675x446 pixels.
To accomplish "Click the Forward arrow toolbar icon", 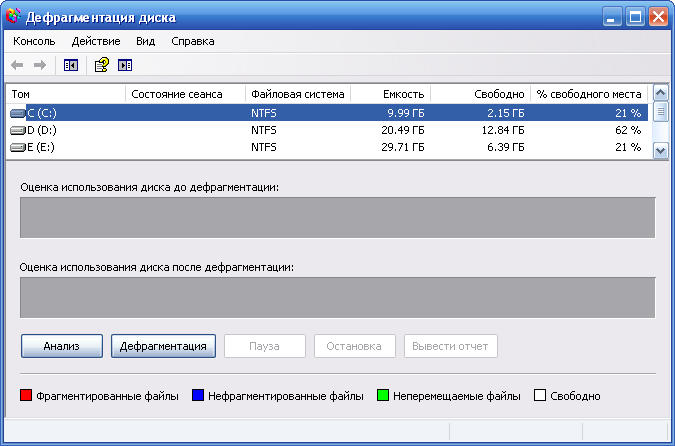I will click(x=40, y=65).
